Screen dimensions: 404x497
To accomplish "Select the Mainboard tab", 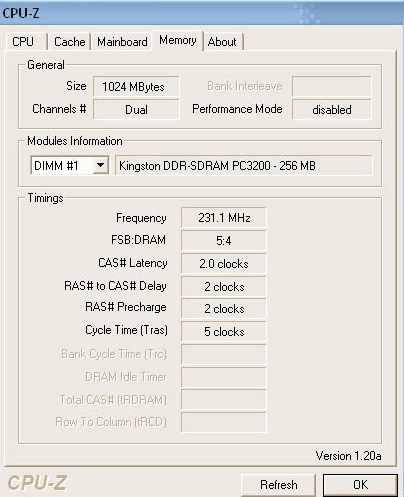I will (x=122, y=42).
